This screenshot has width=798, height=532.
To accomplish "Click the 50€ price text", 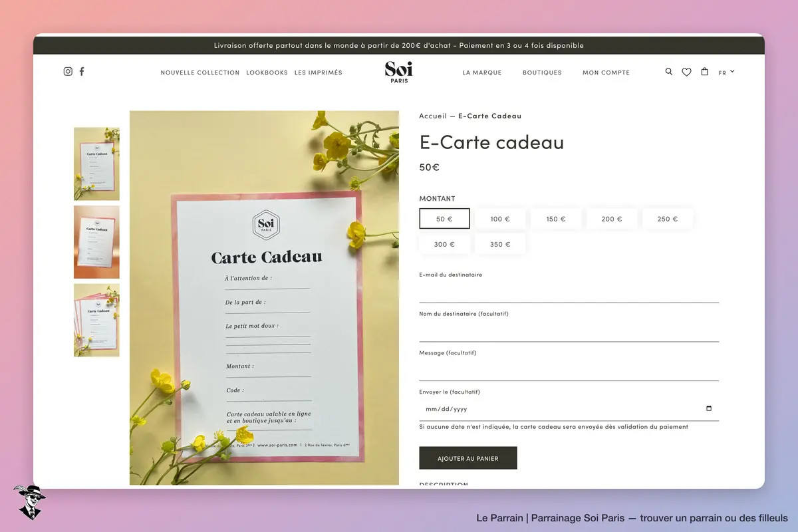I will 429,167.
